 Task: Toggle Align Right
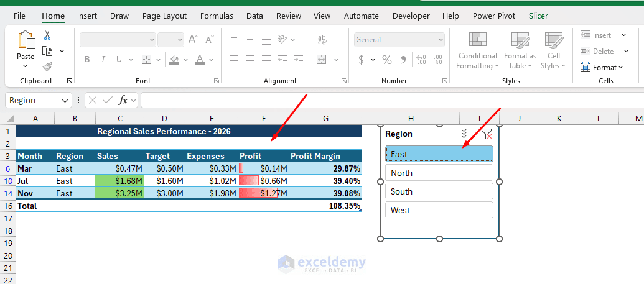point(266,60)
